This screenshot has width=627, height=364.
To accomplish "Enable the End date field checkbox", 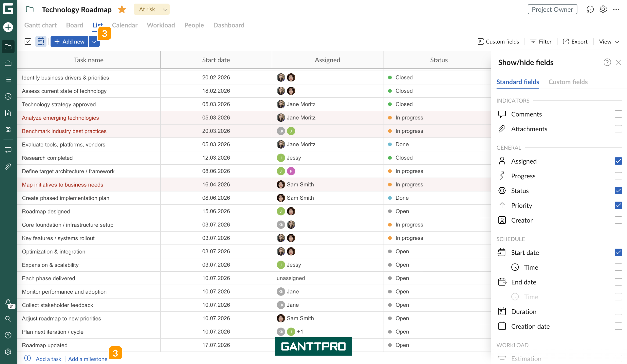I will tap(618, 282).
